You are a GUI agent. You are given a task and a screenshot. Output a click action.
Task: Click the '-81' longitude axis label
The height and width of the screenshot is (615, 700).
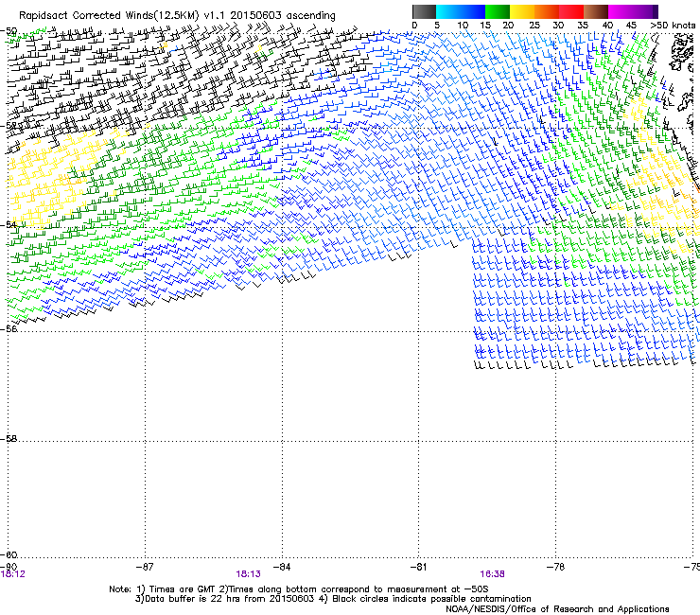(418, 567)
